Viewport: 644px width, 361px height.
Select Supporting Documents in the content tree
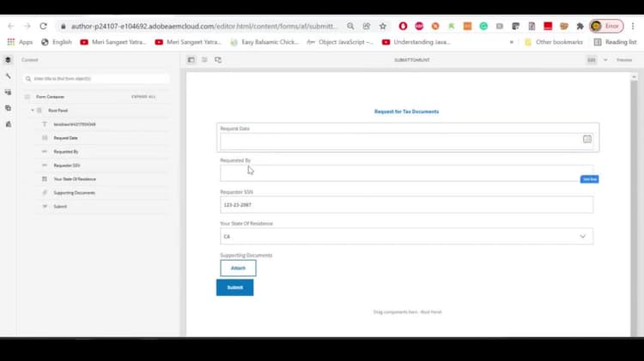pos(75,193)
